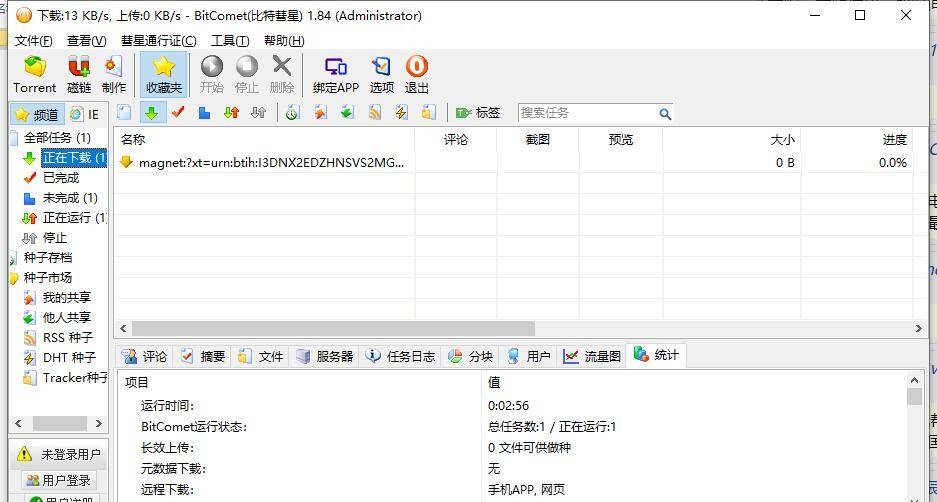The width and height of the screenshot is (937, 502).
Task: Open a Torrent file via toolbar
Action: [x=34, y=75]
